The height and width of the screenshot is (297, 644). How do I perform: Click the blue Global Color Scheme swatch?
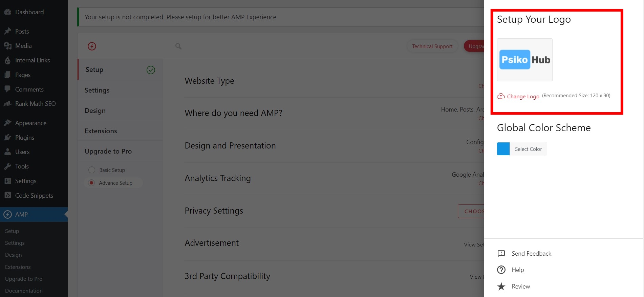[x=503, y=149]
